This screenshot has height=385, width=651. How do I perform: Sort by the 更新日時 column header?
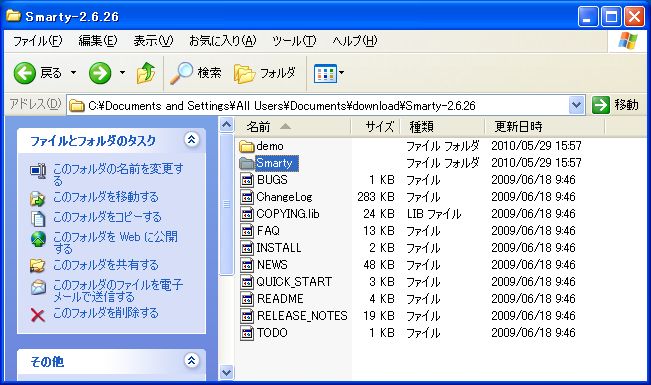click(545, 127)
